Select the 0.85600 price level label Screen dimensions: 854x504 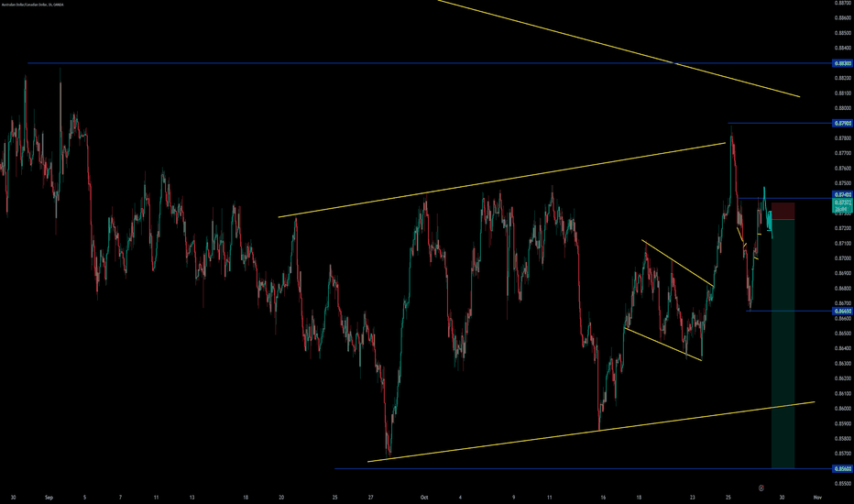pyautogui.click(x=842, y=468)
